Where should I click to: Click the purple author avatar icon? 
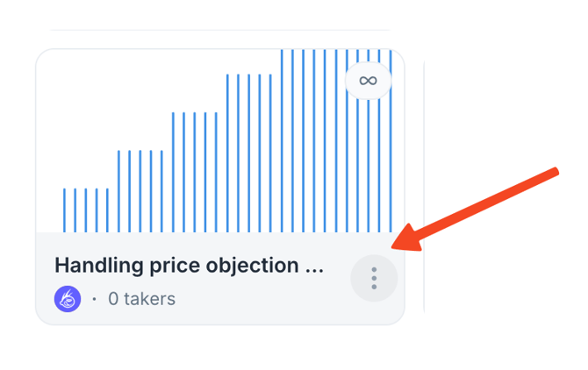point(68,299)
